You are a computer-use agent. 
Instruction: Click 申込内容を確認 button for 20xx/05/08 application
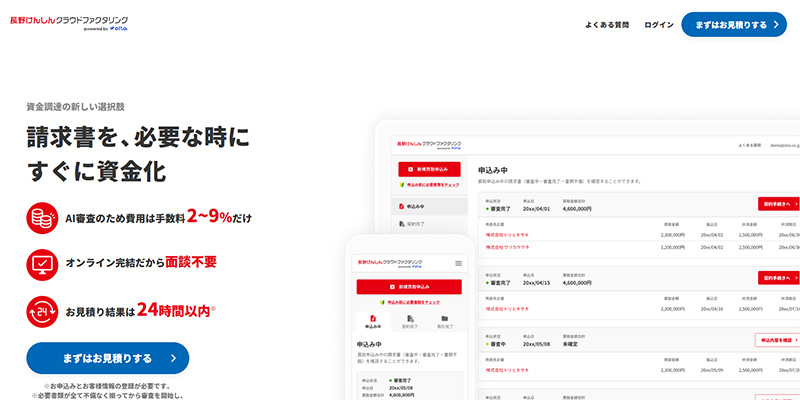(778, 340)
